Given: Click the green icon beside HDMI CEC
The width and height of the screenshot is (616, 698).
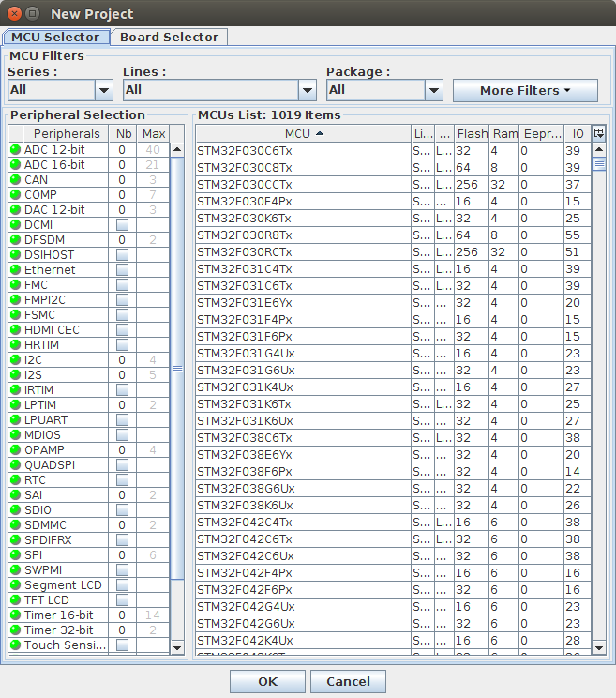Looking at the screenshot, I should (15, 330).
